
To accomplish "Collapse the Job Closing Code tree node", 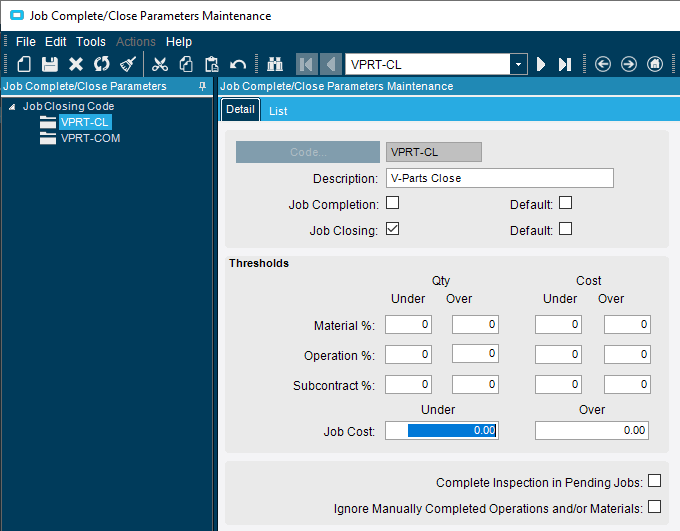I will 12,107.
